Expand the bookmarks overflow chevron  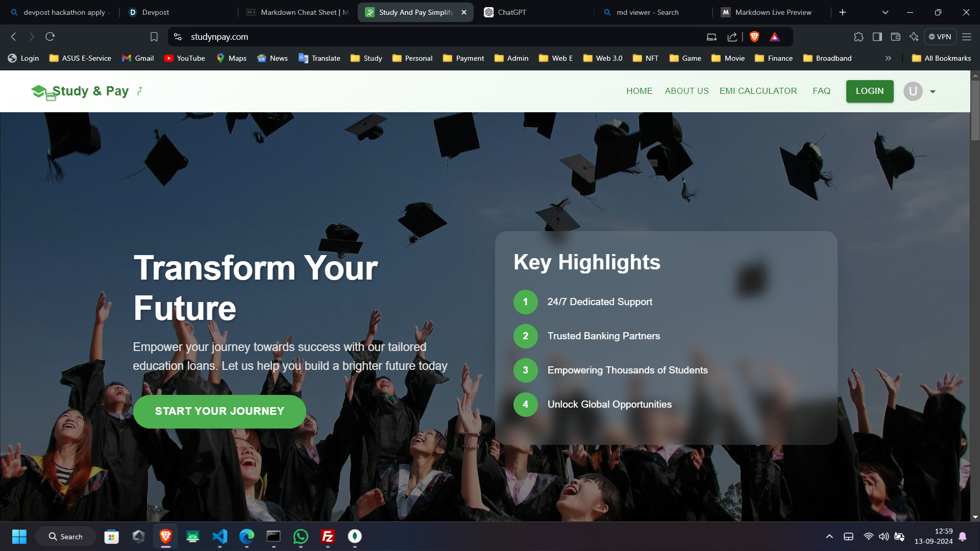(x=888, y=58)
